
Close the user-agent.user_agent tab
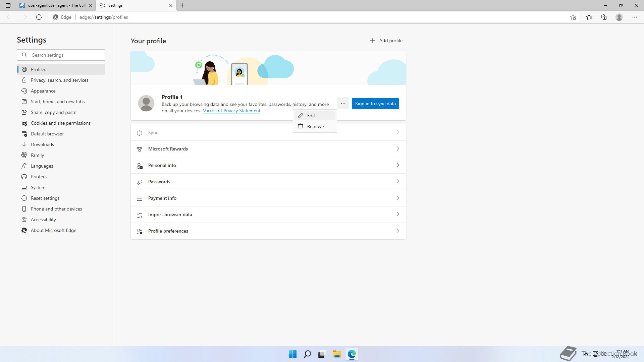tap(91, 5)
